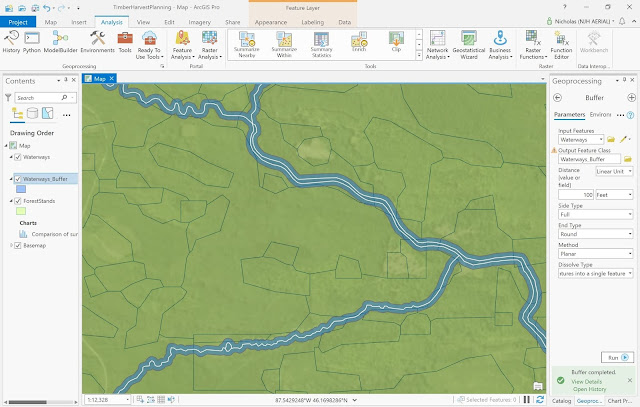Launch ModelBuilder
The image size is (640, 407).
(x=60, y=42)
